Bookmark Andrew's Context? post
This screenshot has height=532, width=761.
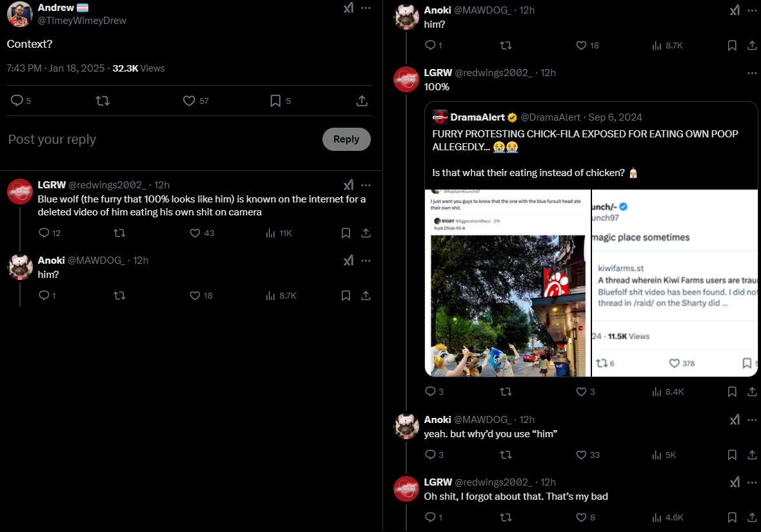pos(280,101)
